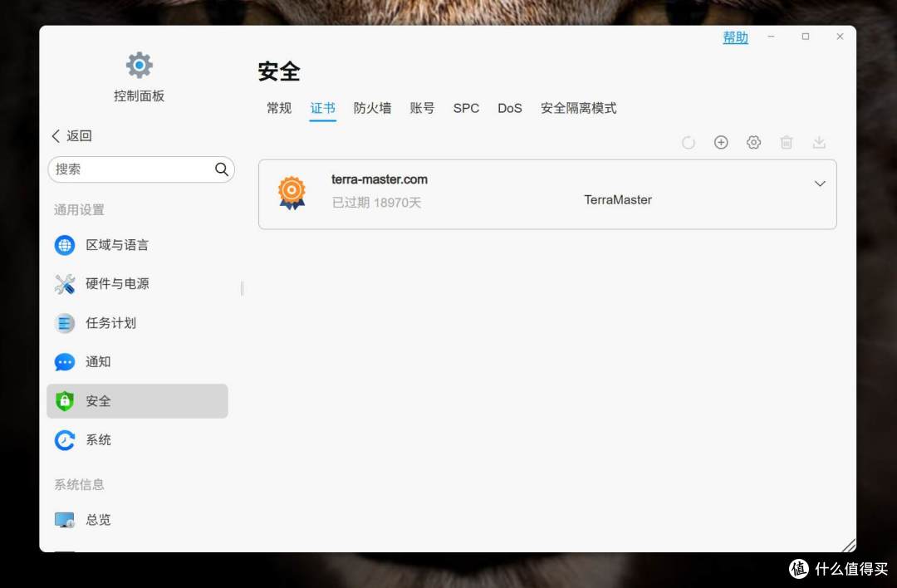Click the TerraMaster issuer text
Image resolution: width=897 pixels, height=588 pixels.
pyautogui.click(x=618, y=200)
